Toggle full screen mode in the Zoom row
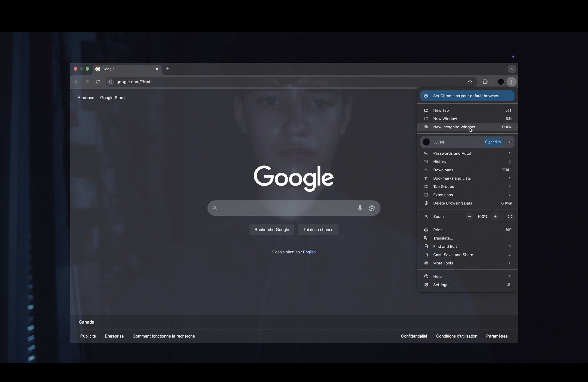 (x=510, y=216)
